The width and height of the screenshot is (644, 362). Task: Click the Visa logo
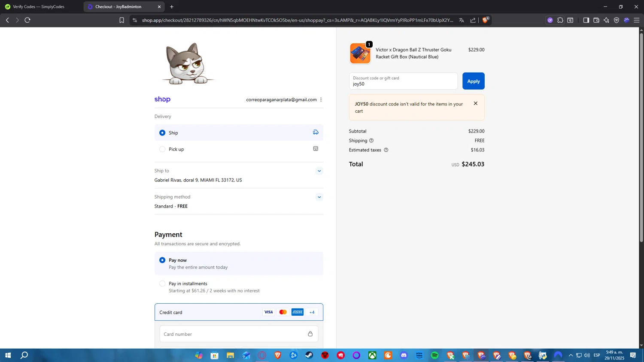point(268,312)
